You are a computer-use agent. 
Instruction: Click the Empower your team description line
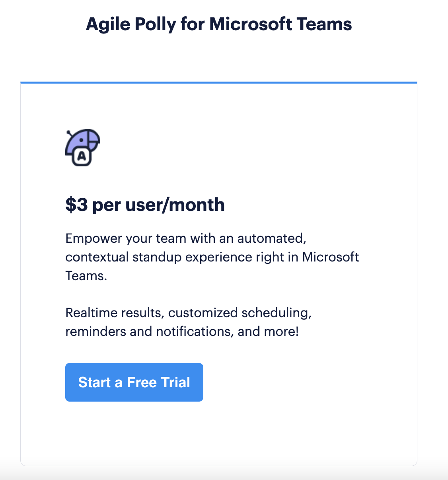pyautogui.click(x=185, y=238)
